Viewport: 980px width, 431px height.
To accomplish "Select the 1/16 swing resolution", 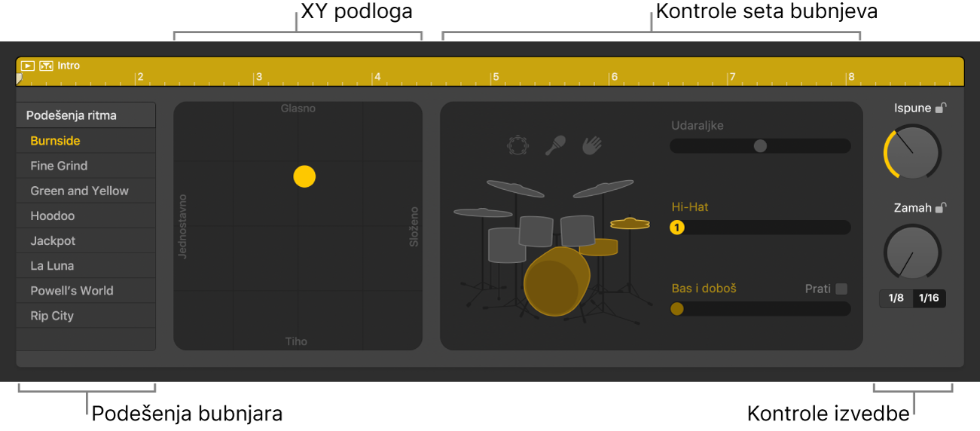I will [x=930, y=298].
